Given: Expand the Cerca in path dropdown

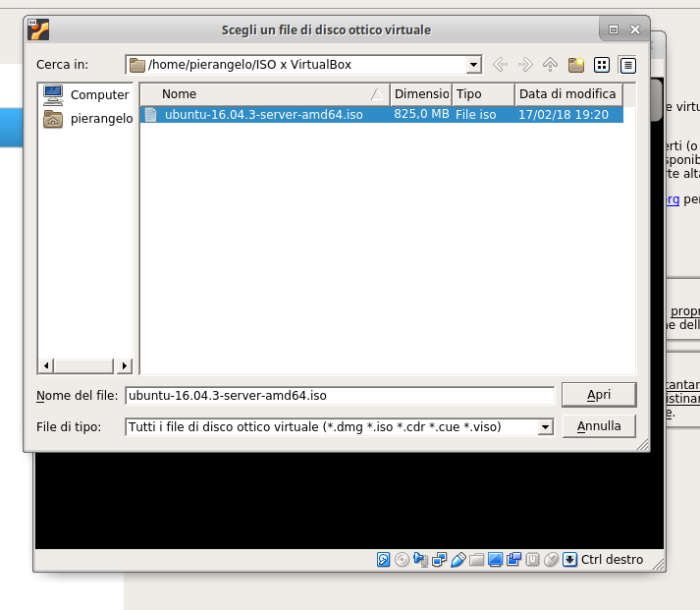Looking at the screenshot, I should click(473, 65).
